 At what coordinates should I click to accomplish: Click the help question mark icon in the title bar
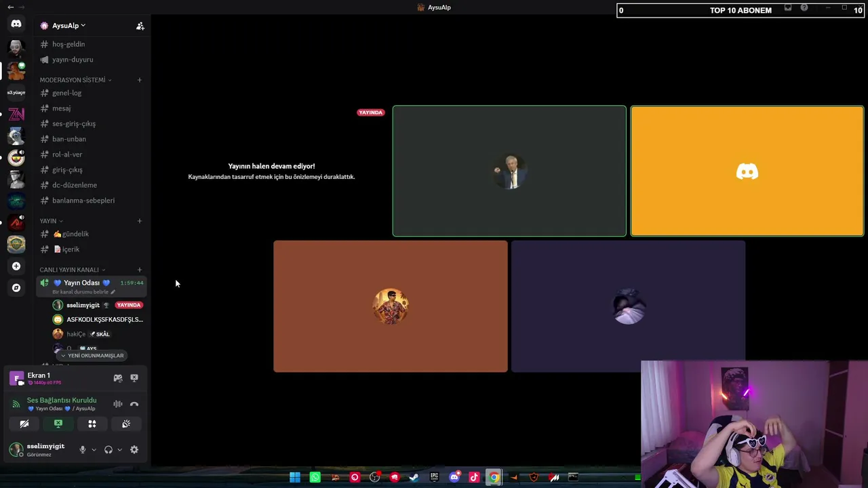(x=804, y=7)
